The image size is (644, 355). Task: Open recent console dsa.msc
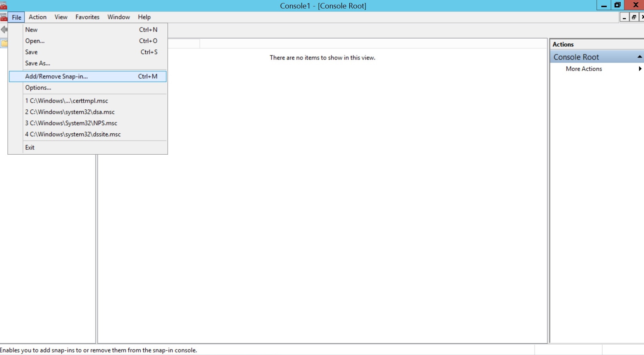(69, 112)
